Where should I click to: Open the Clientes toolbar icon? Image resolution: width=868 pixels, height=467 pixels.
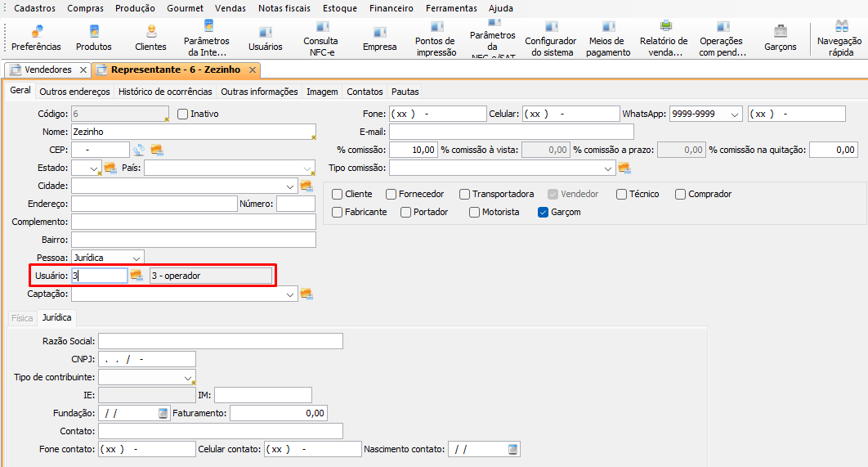point(150,38)
